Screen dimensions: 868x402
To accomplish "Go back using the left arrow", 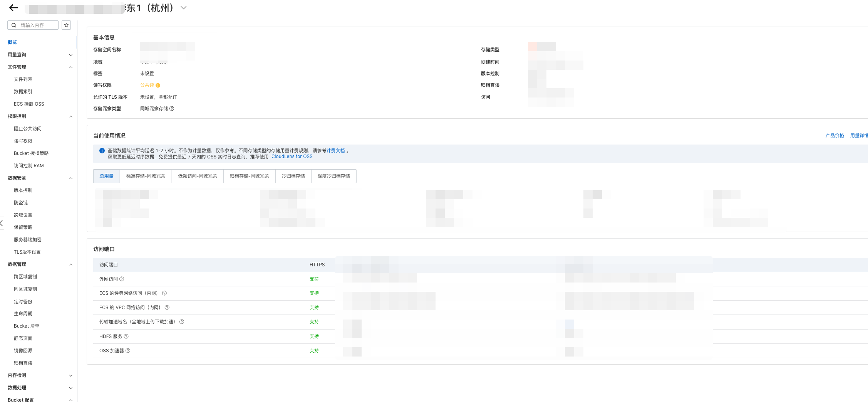I will pyautogui.click(x=13, y=8).
